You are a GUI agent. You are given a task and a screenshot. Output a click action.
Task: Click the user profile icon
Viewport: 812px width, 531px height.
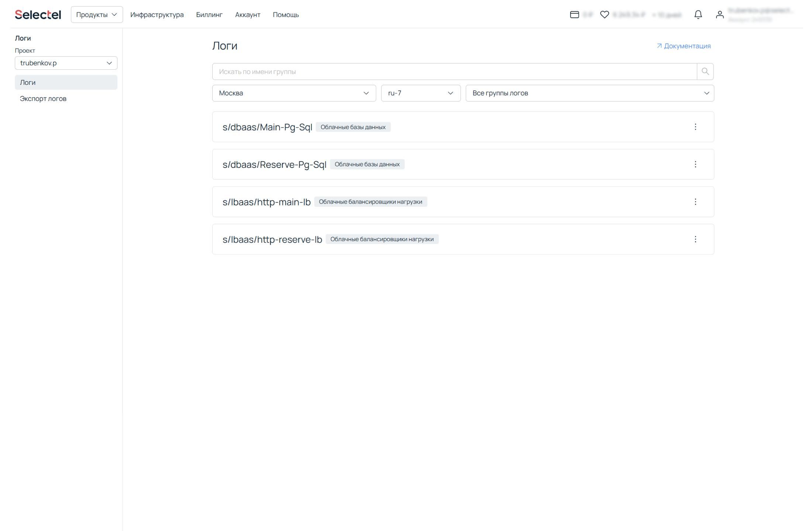coord(719,15)
